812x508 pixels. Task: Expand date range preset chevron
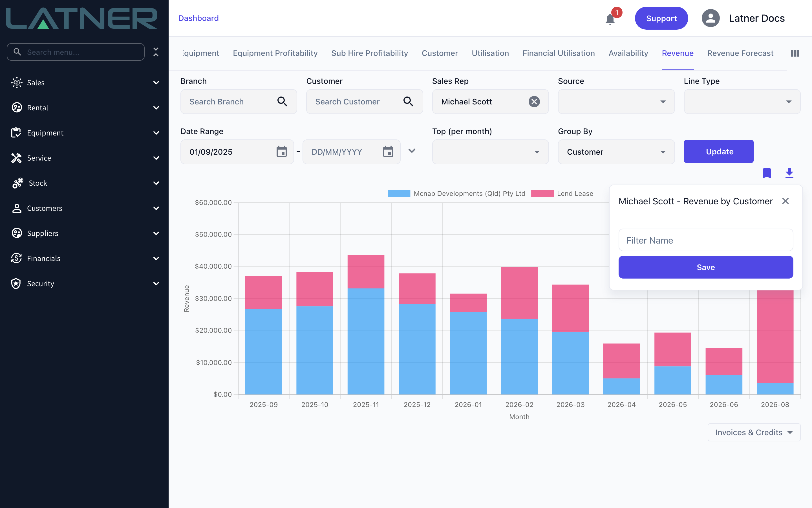click(x=412, y=151)
